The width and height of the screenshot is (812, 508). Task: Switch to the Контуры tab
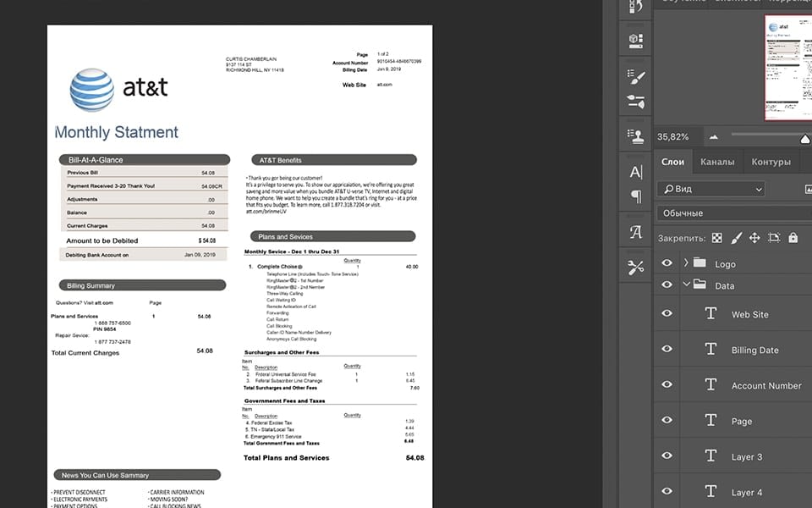click(x=771, y=162)
